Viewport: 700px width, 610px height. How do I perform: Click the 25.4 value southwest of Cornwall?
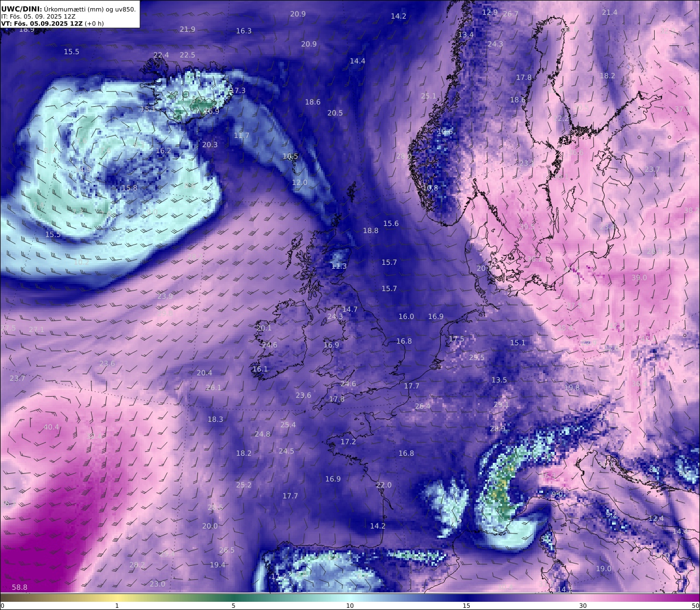click(288, 425)
